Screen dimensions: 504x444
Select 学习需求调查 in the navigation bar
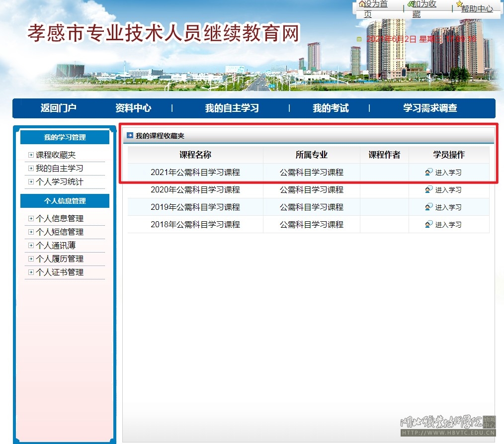pos(430,108)
